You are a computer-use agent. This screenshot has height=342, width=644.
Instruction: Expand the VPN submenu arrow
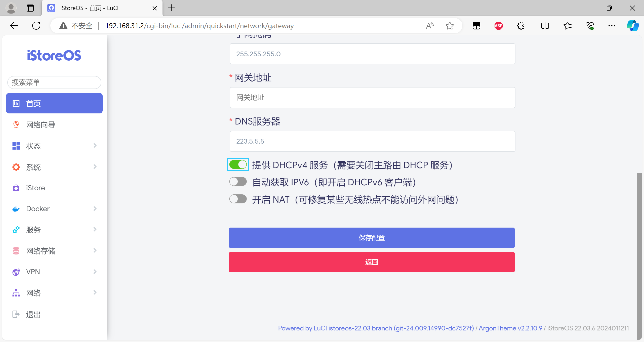(x=95, y=272)
